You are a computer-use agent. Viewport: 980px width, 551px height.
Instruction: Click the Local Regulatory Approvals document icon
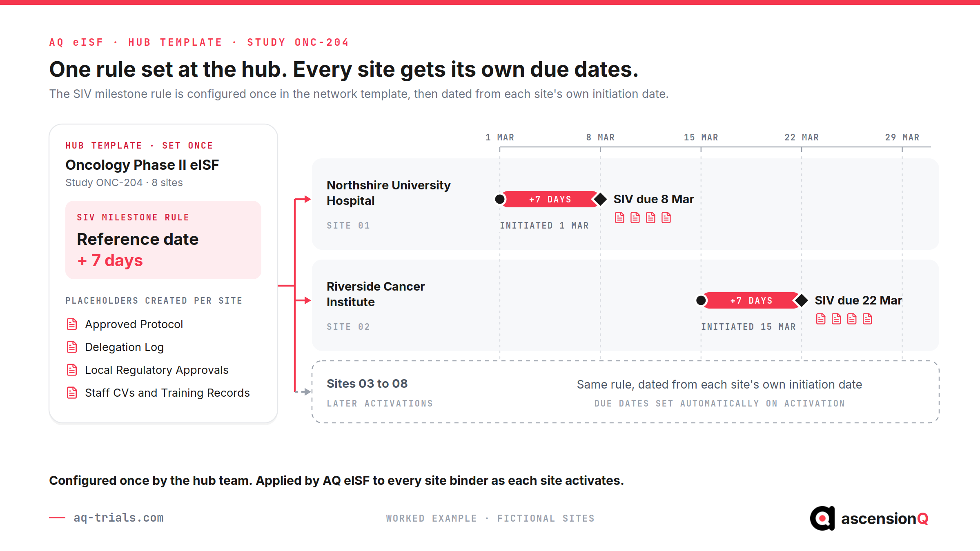pyautogui.click(x=72, y=370)
